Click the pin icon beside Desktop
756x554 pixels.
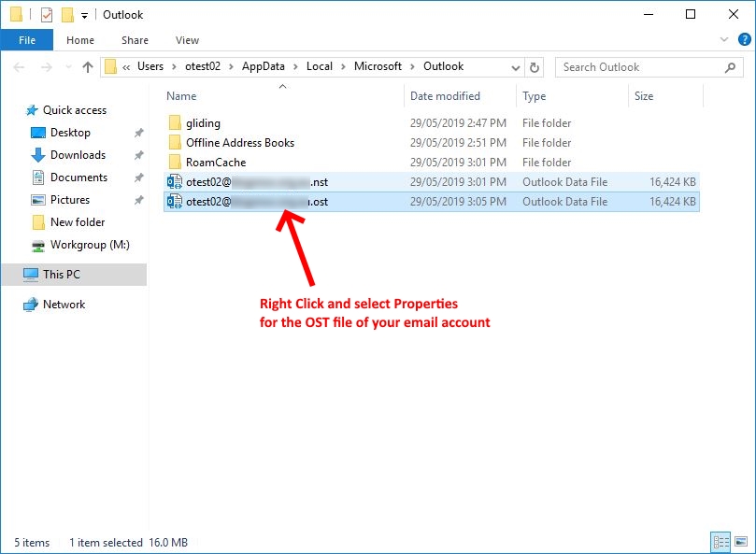(x=139, y=133)
